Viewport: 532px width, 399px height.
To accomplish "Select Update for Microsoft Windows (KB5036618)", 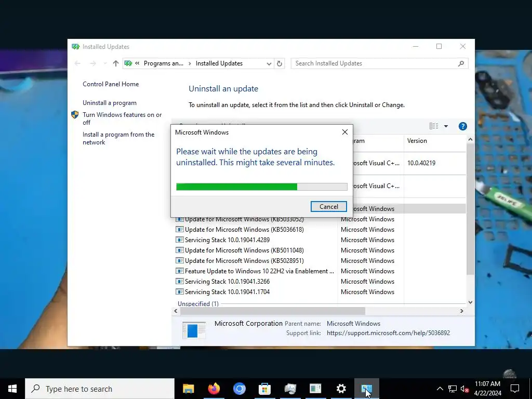I will (x=244, y=230).
